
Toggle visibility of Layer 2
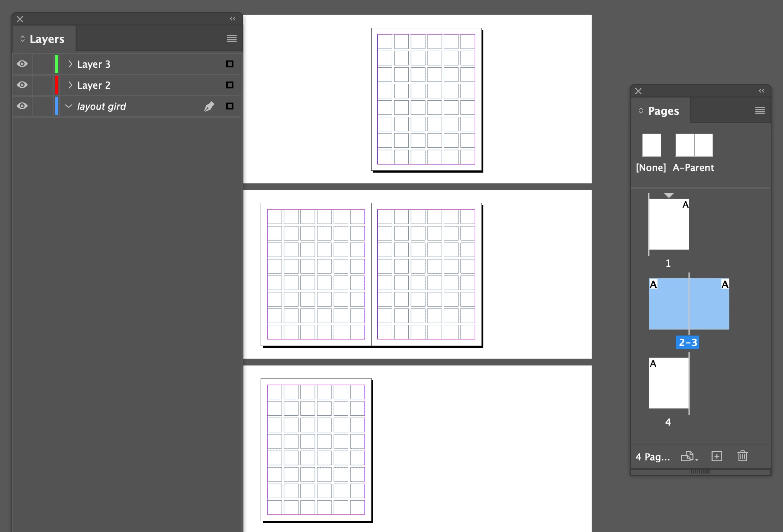point(22,85)
